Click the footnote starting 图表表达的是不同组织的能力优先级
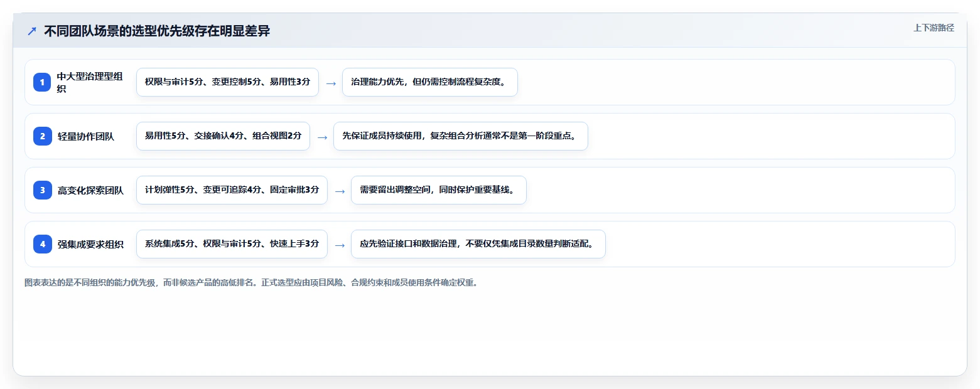The width and height of the screenshot is (980, 389). pos(251,282)
